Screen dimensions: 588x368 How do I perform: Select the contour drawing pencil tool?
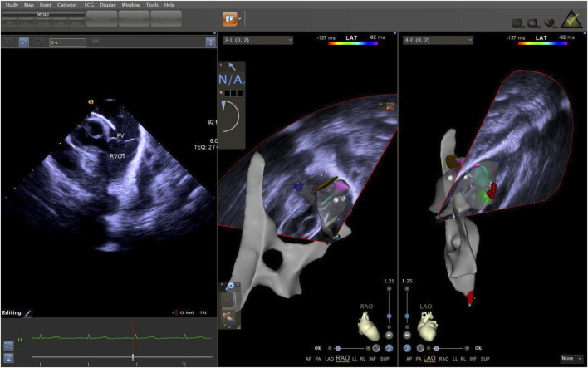23,42
